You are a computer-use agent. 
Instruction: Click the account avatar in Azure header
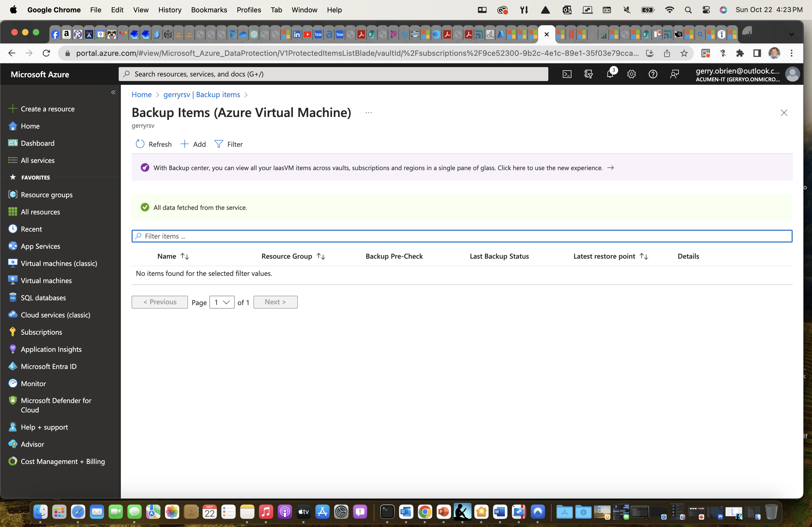click(x=792, y=74)
